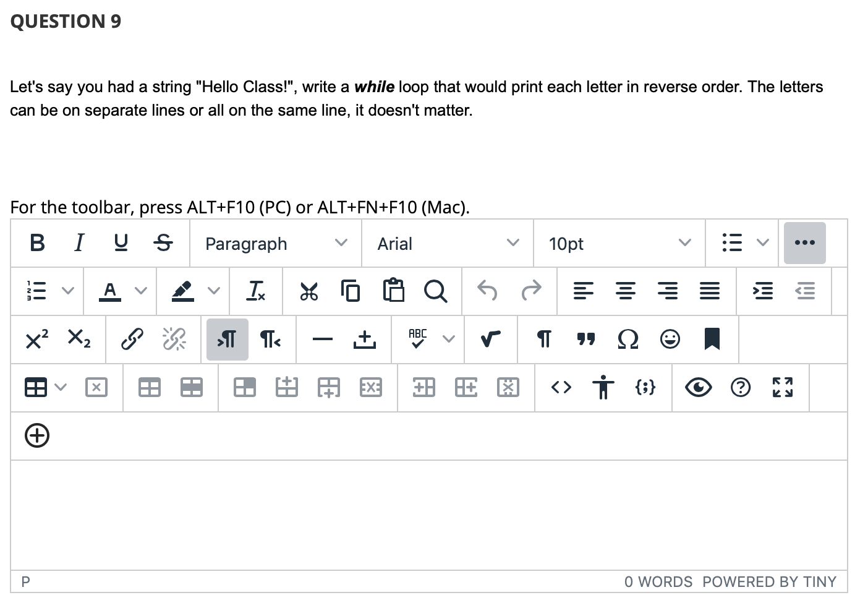Image resolution: width=868 pixels, height=616 pixels.
Task: Open the spellcheck language menu
Action: (449, 339)
